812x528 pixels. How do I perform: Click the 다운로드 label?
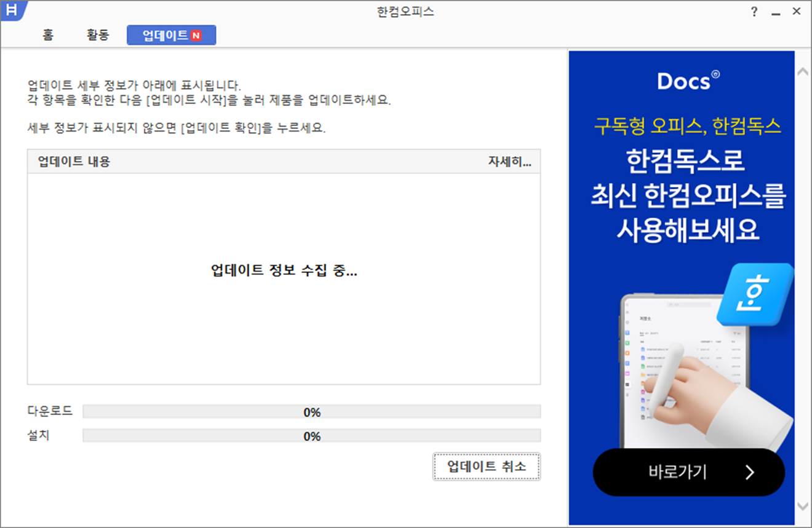(50, 411)
